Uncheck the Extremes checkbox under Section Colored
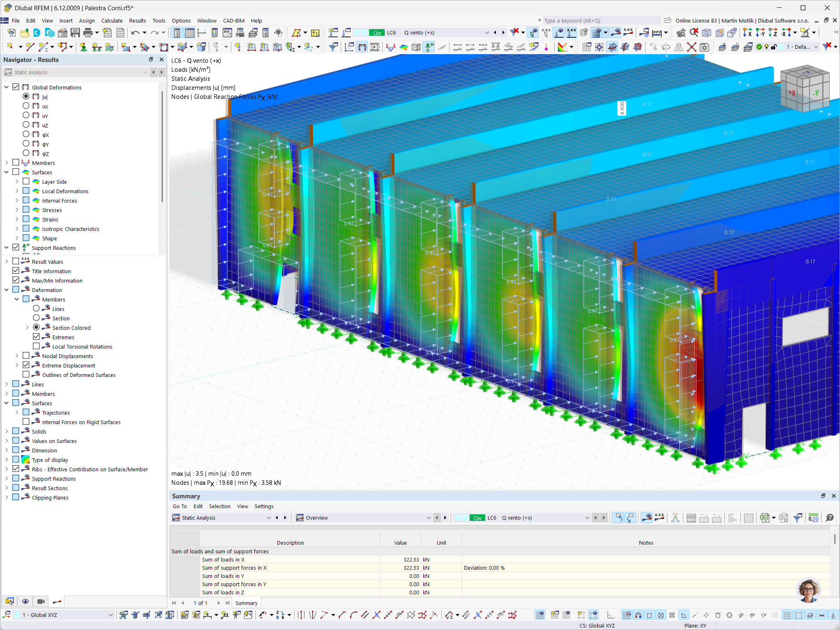 click(x=37, y=337)
